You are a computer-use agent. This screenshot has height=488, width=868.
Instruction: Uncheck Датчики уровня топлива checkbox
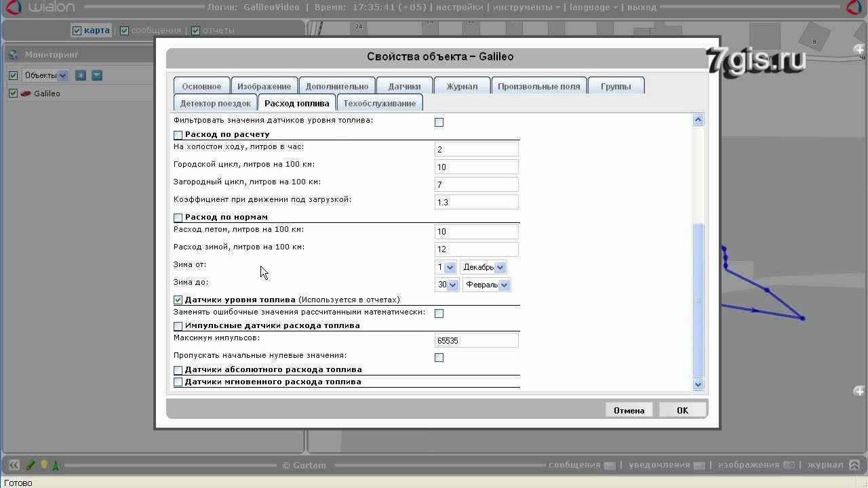178,300
